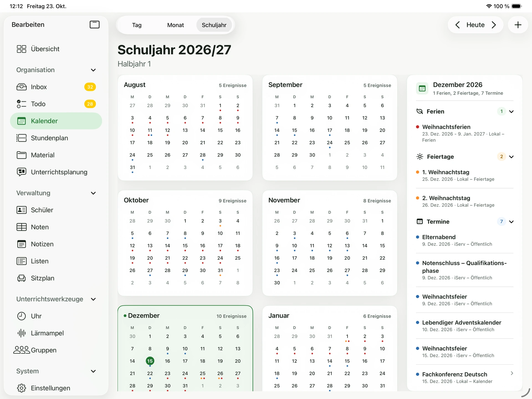Open the Noten table

tap(56, 227)
